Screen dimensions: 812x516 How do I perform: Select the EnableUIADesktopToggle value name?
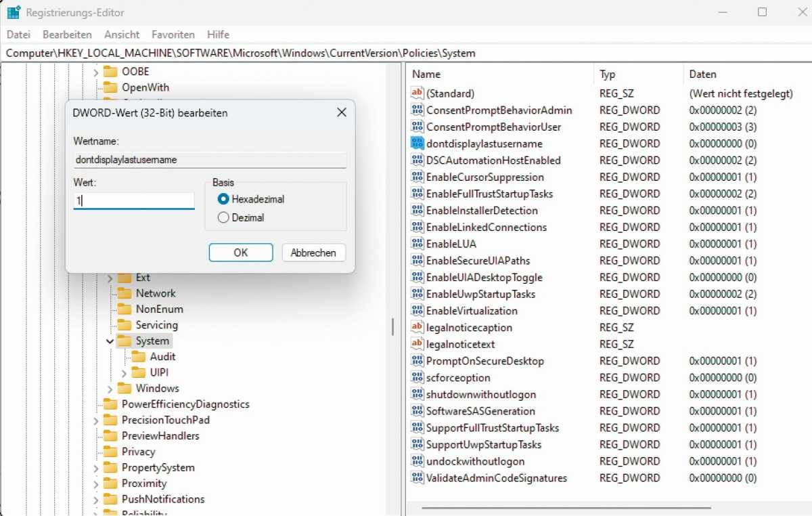(484, 278)
